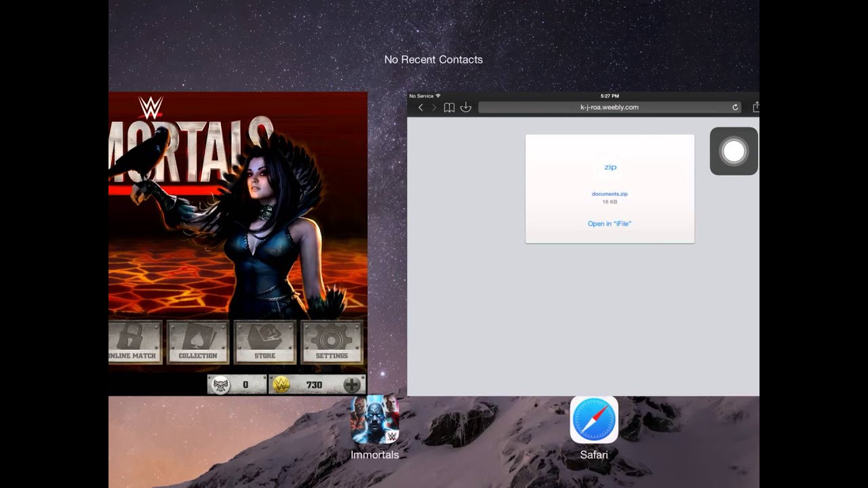Tap the Immortals app name label
Viewport: 868px width, 488px height.
pyautogui.click(x=374, y=455)
